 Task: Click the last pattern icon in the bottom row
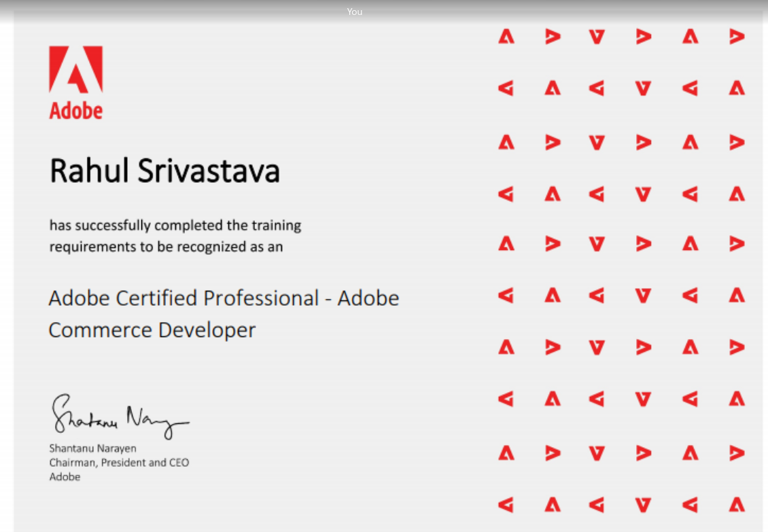[x=737, y=504]
